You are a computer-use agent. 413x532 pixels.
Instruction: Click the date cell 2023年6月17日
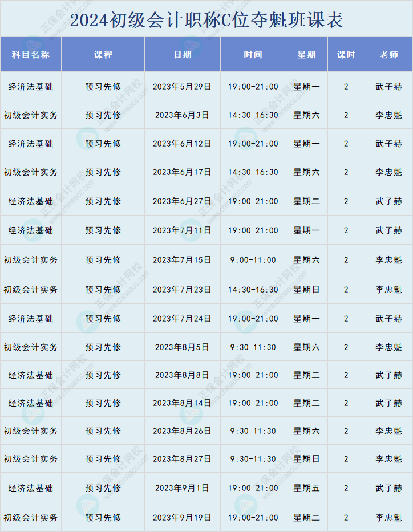click(x=182, y=172)
